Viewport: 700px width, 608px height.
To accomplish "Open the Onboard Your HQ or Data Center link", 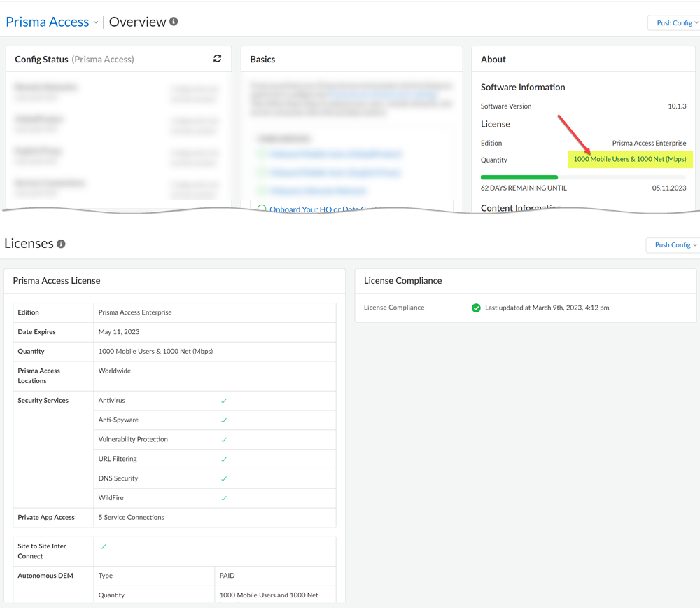I will [x=323, y=209].
